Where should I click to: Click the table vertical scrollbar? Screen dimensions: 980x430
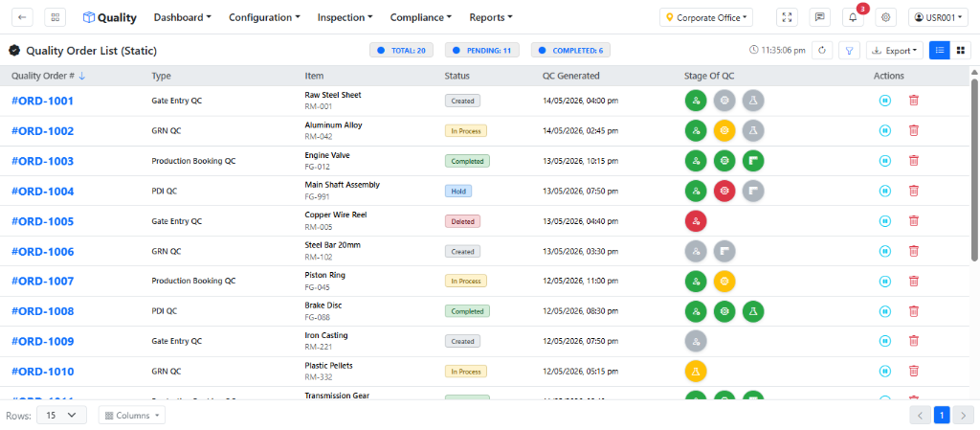pos(974,169)
